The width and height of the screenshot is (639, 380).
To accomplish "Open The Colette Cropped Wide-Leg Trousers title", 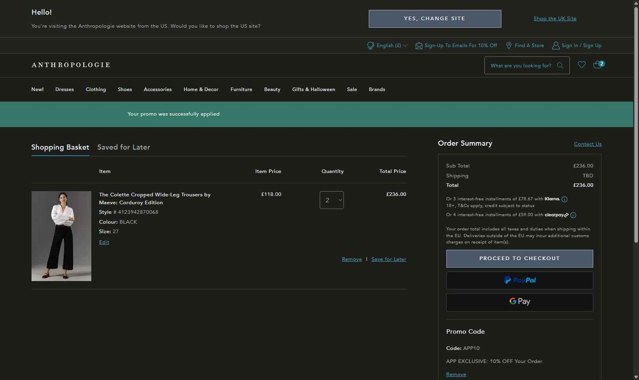I will 154,199.
